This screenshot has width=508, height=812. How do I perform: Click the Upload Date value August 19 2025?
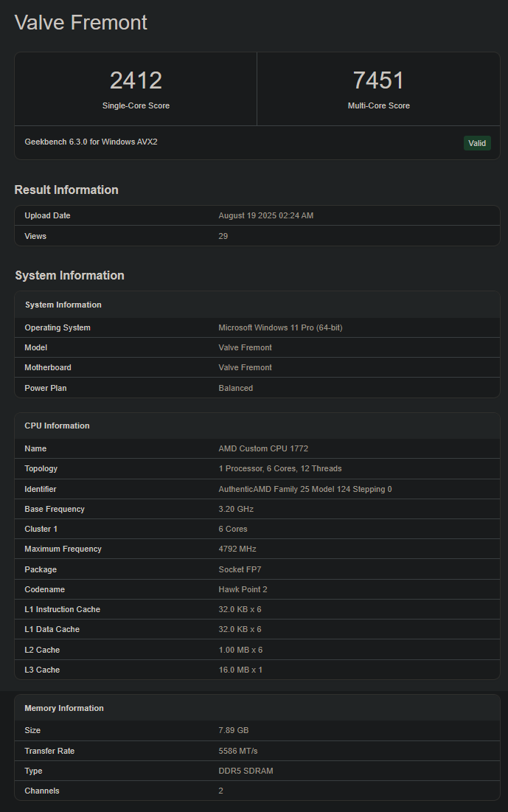tap(266, 215)
